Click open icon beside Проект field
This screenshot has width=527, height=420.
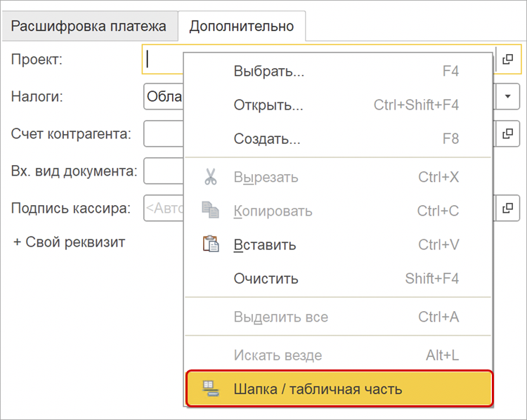click(x=508, y=60)
